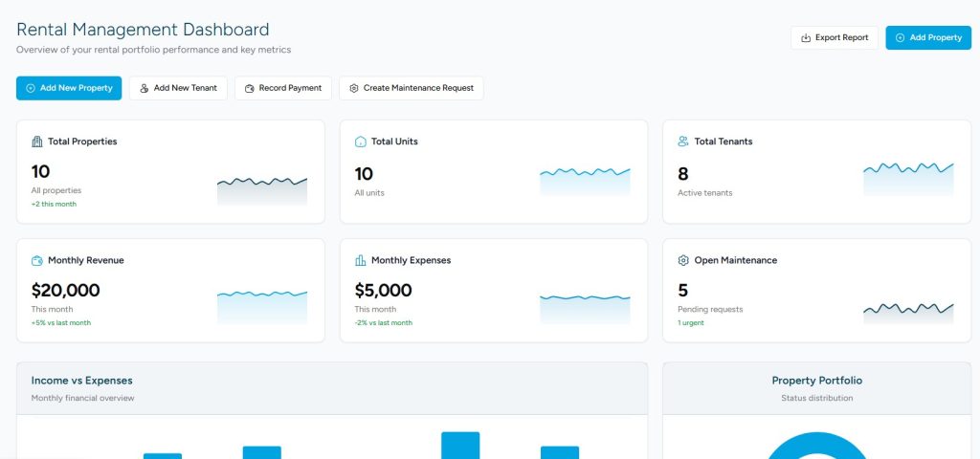Open the Add New Tenant form

(x=178, y=88)
